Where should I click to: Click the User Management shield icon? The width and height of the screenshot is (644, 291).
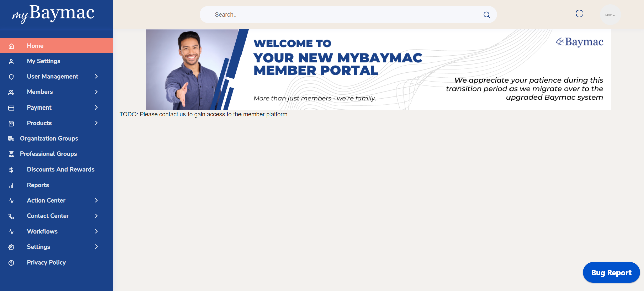[x=11, y=77]
